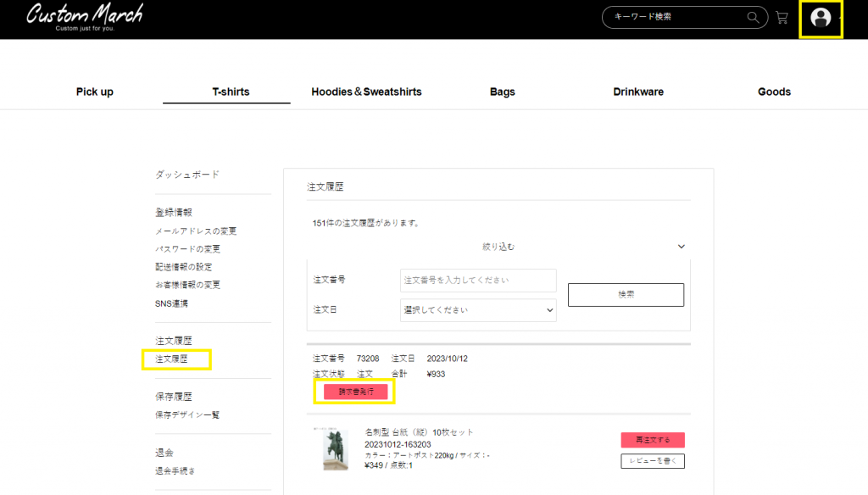The image size is (868, 495).
Task: Click the 検索 search button
Action: 626,295
